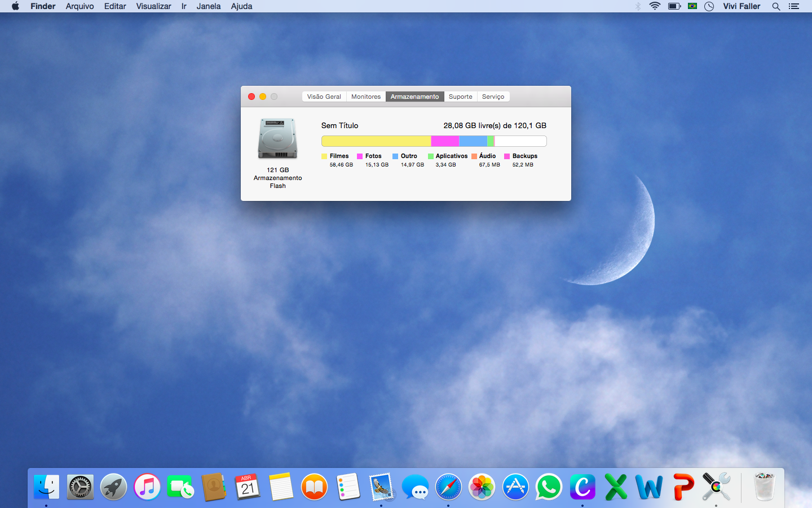Open the Photos app in dock
Image resolution: width=812 pixels, height=508 pixels.
[x=482, y=487]
